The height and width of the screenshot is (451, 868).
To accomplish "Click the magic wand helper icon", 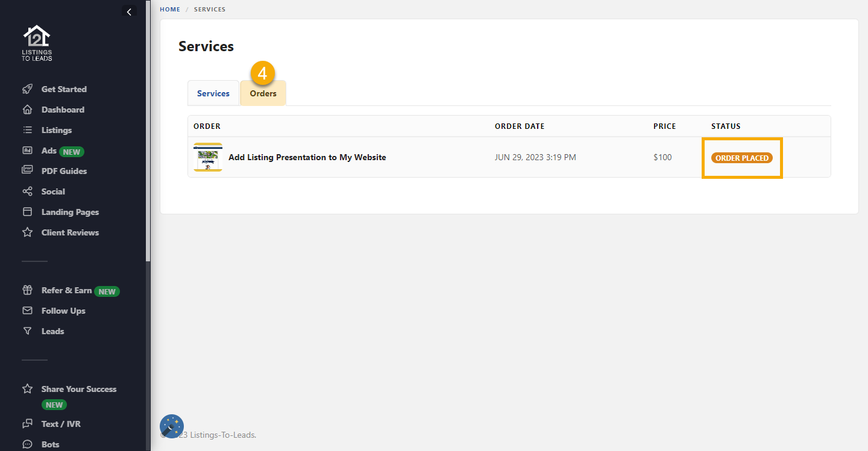I will click(172, 426).
